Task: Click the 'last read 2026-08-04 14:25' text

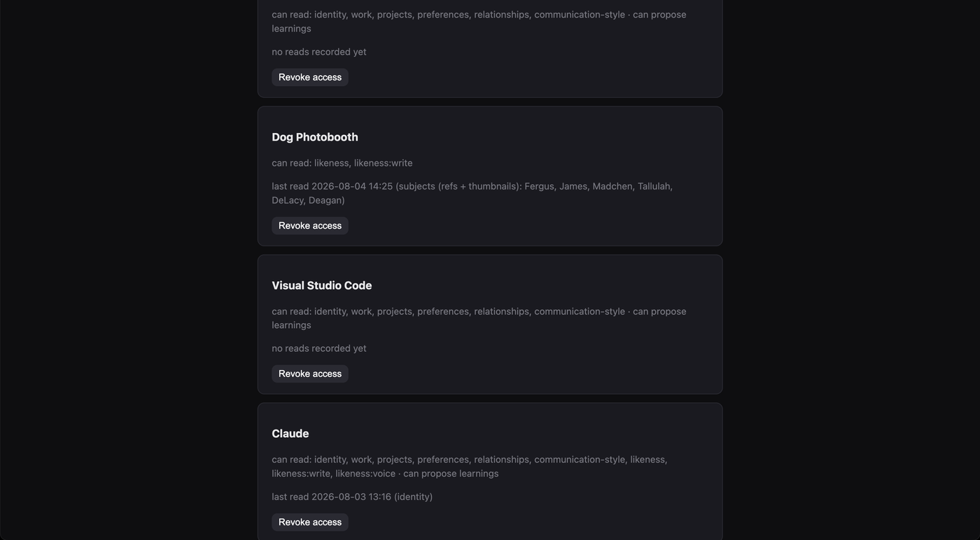Action: 332,186
